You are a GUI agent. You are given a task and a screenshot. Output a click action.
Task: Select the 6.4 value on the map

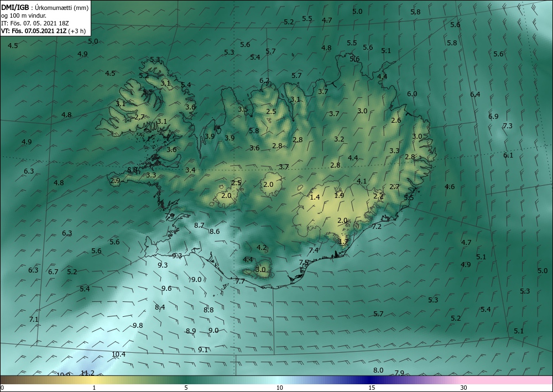pyautogui.click(x=475, y=94)
